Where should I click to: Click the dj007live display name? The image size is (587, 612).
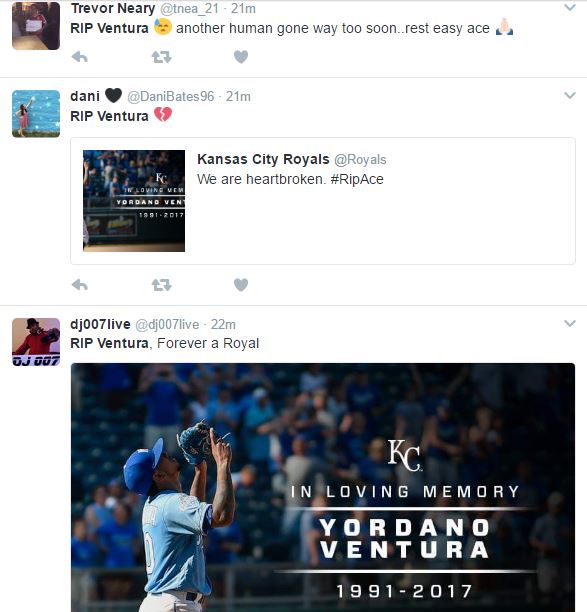[100, 324]
